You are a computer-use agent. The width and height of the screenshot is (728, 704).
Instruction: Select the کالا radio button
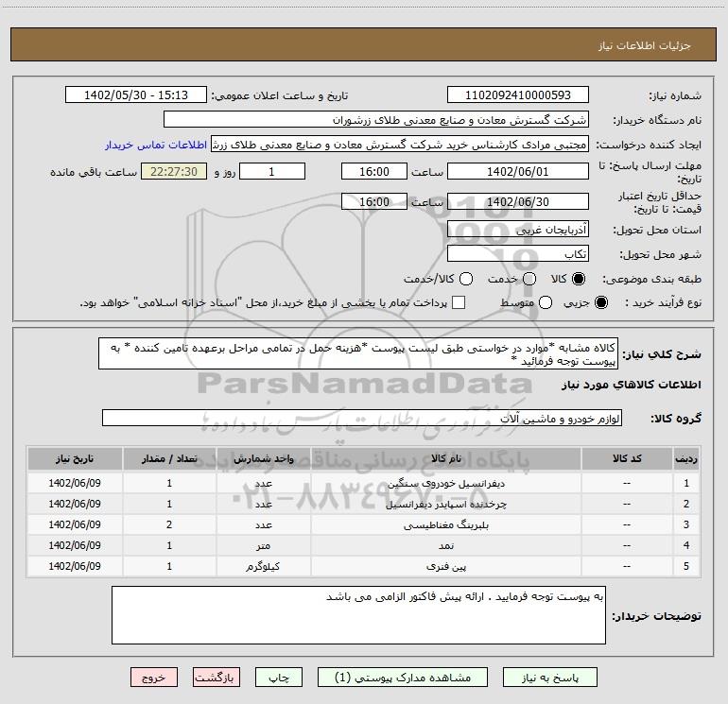click(579, 279)
